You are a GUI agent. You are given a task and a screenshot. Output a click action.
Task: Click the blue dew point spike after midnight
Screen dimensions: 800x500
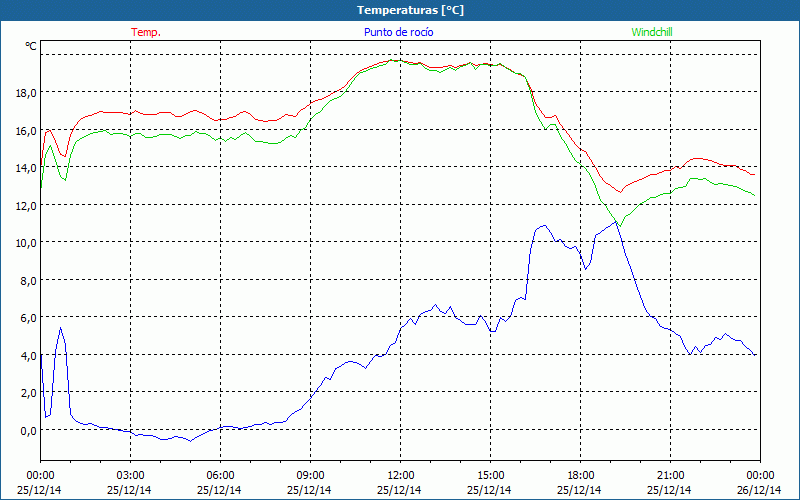[61, 328]
